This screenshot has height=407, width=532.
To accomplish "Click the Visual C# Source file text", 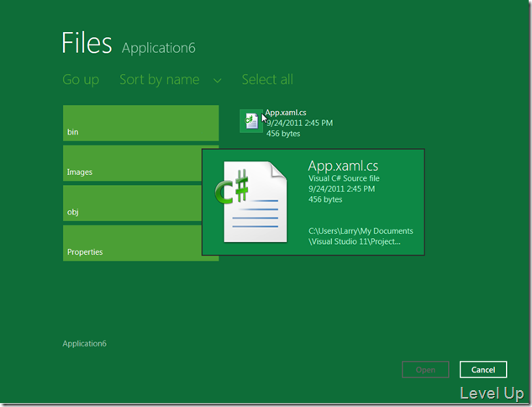I will (344, 178).
